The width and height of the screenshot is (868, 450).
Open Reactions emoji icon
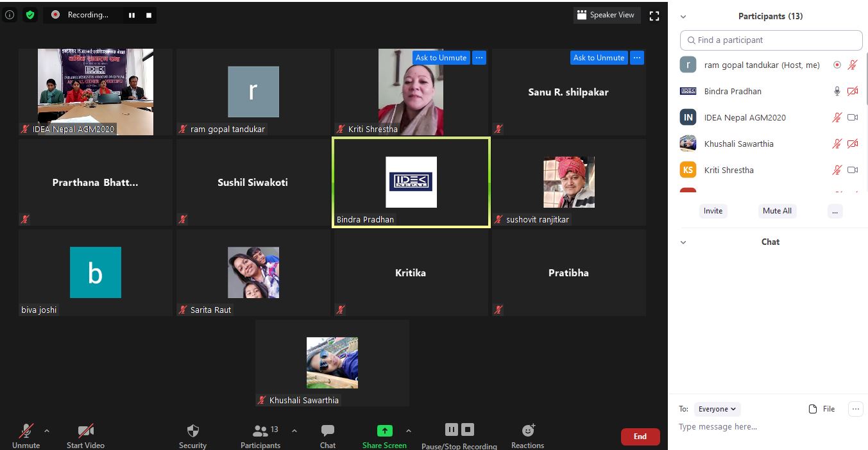[x=528, y=431]
